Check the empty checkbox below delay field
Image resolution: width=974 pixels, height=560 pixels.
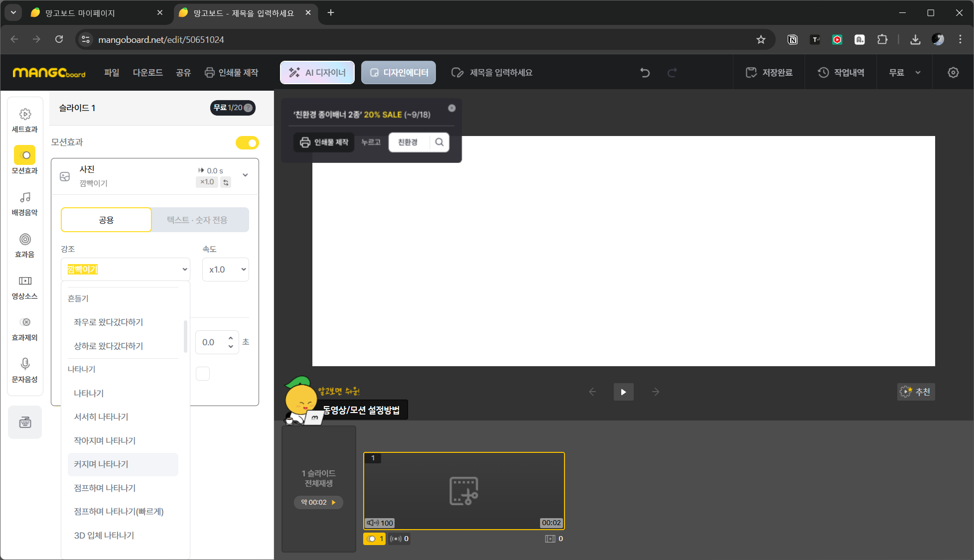[203, 374]
